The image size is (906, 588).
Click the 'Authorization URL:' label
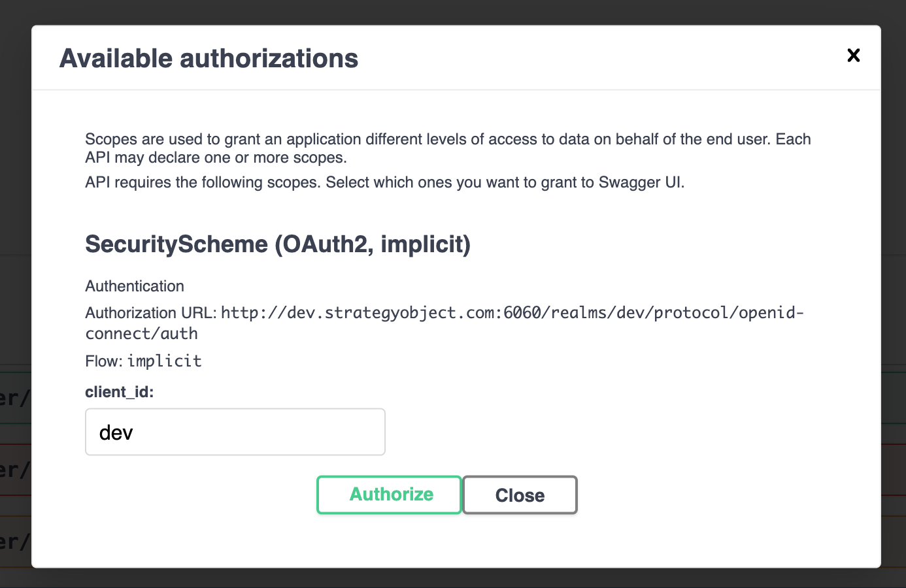point(150,313)
